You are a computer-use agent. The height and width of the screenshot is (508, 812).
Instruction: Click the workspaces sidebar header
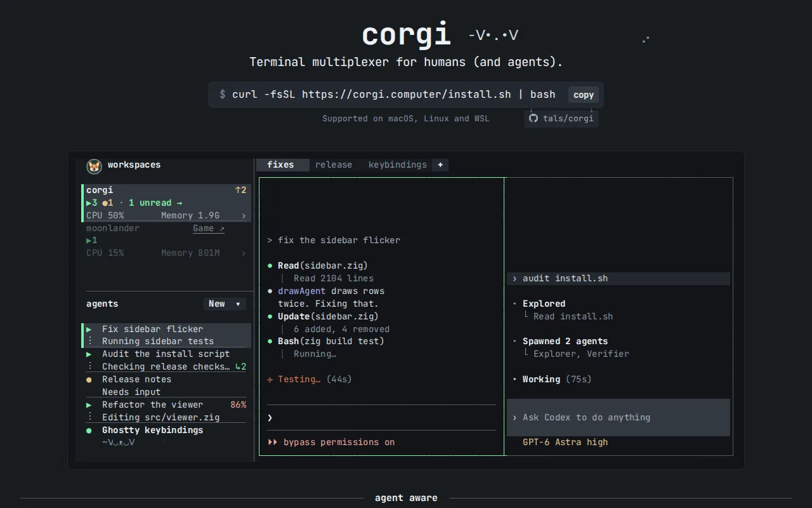134,165
